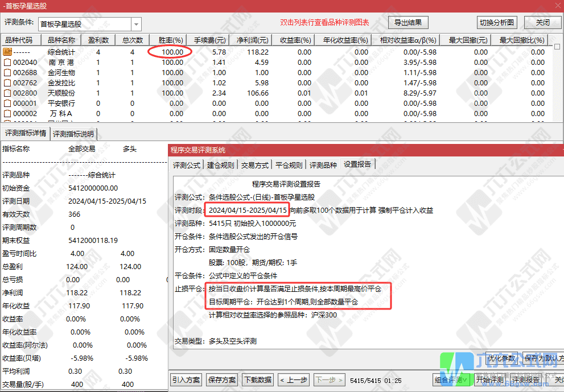Open the 建仓规则 tab

pyautogui.click(x=221, y=165)
